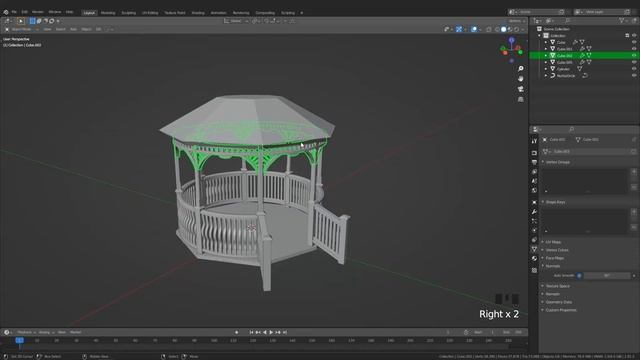Open the Edit menu in top bar

point(24,12)
